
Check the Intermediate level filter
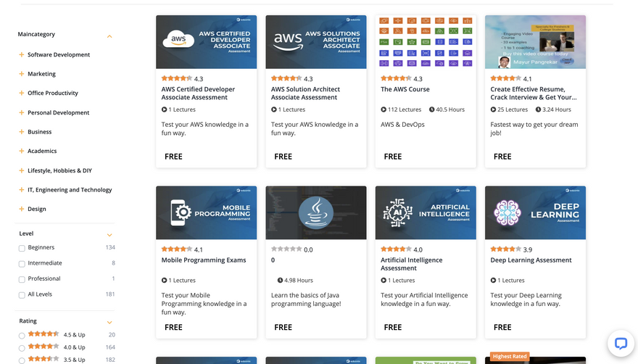pos(22,264)
